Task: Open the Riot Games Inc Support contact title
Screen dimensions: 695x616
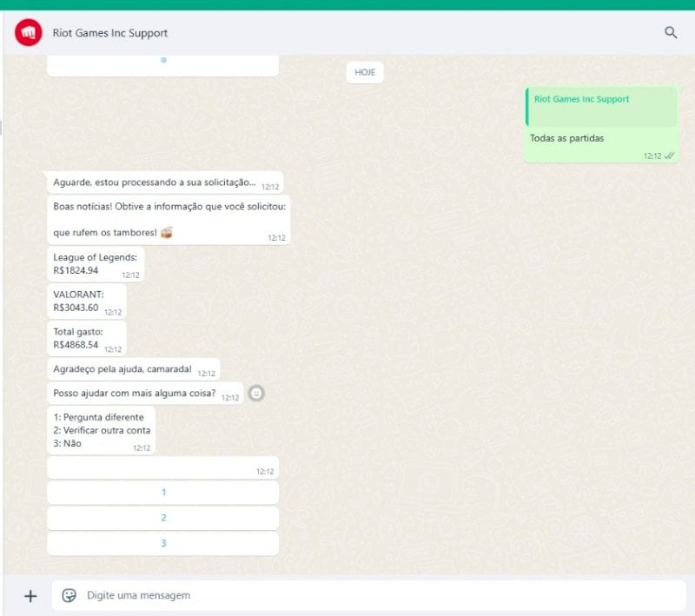Action: [110, 33]
